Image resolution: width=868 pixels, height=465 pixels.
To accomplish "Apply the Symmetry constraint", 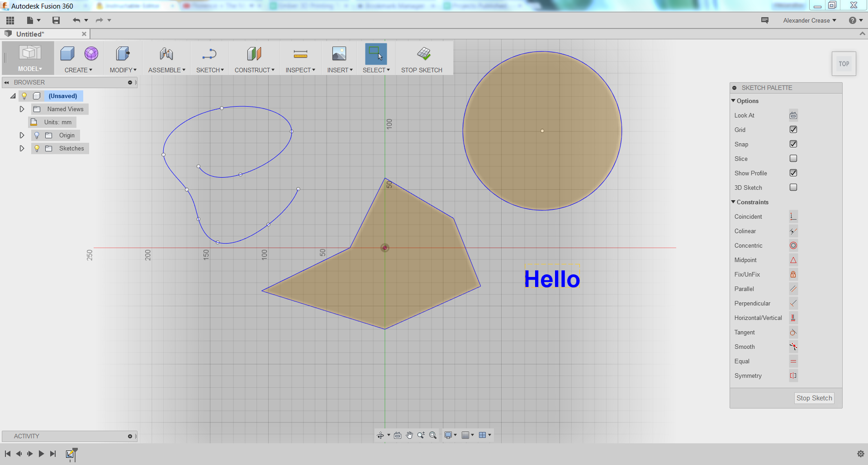I will coord(793,376).
